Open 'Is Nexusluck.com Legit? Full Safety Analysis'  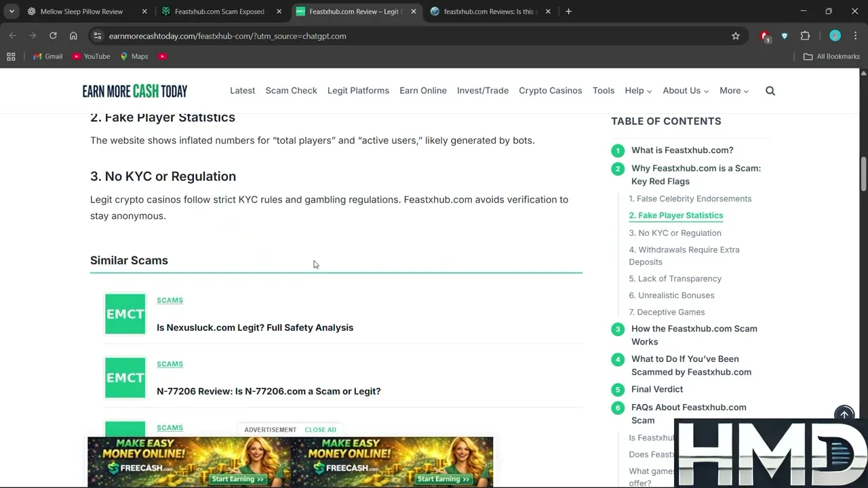255,327
